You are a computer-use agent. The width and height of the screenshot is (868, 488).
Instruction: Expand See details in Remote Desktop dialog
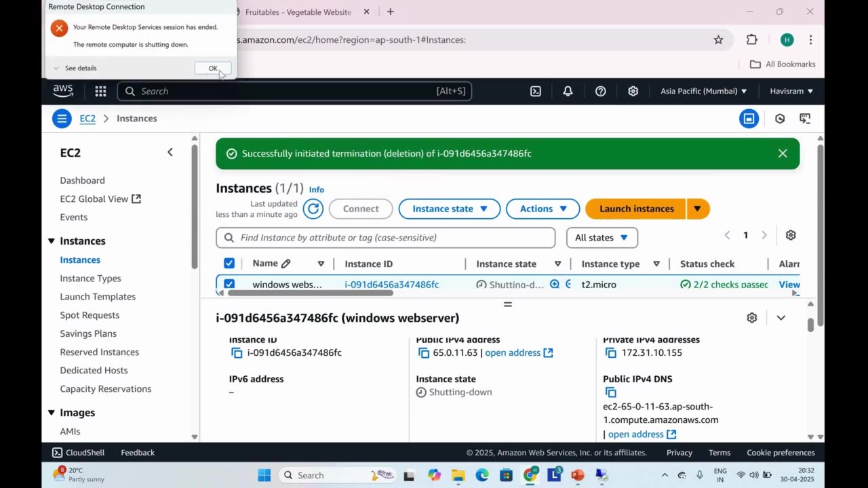pos(75,68)
